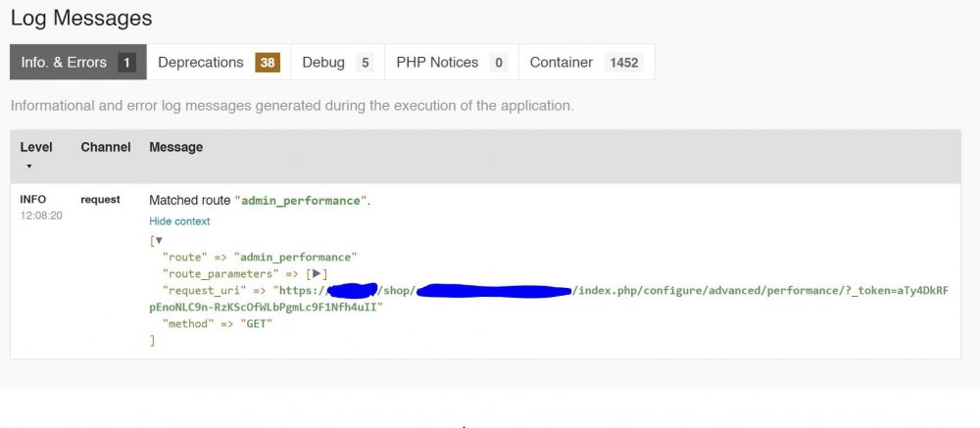The height and width of the screenshot is (428, 980).
Task: Click the 12:08:20 timestamp under INFO
Action: tap(41, 215)
